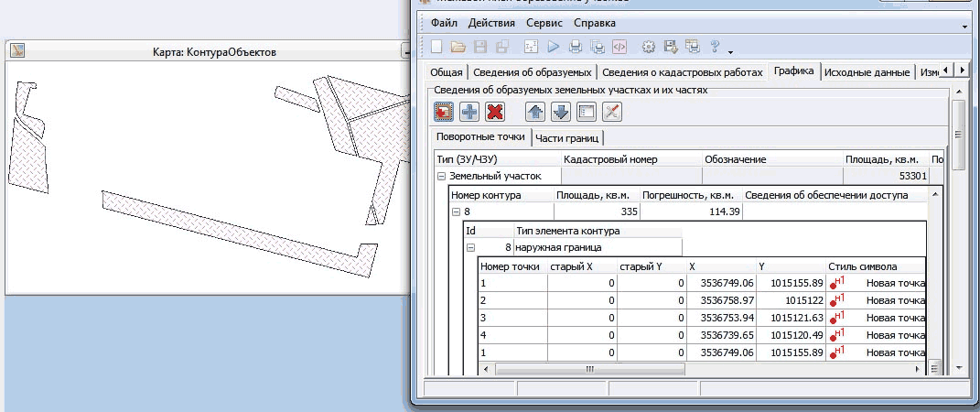
Task: Click the Print toolbar icon
Action: point(576,47)
